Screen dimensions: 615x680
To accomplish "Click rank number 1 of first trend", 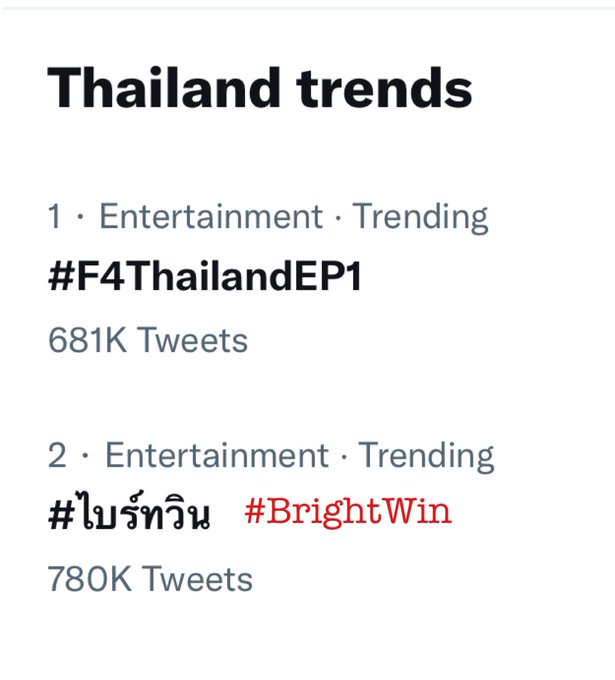I will coord(54,216).
